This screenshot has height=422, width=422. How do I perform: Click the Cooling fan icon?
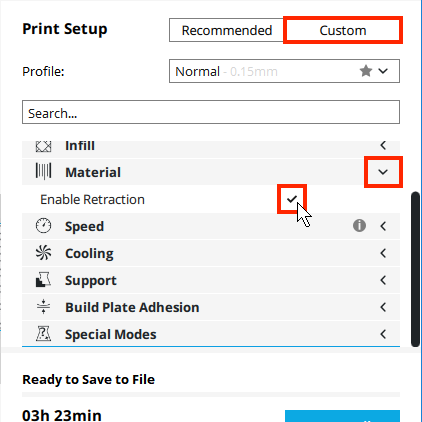(43, 253)
